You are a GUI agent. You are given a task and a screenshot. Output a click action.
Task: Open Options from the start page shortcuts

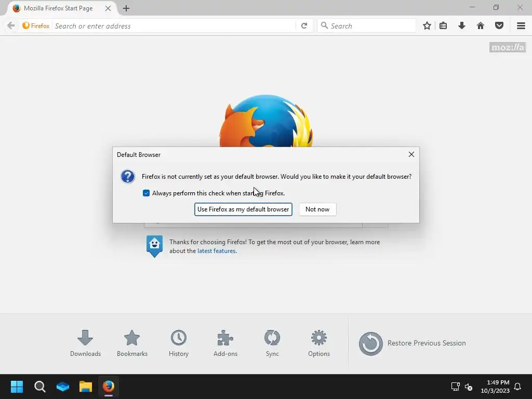coord(319,343)
